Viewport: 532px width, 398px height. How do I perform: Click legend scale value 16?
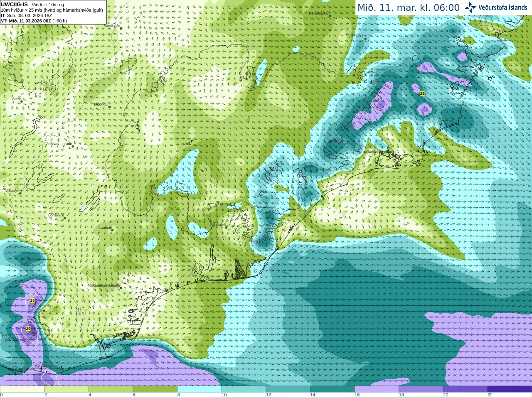coord(357,395)
